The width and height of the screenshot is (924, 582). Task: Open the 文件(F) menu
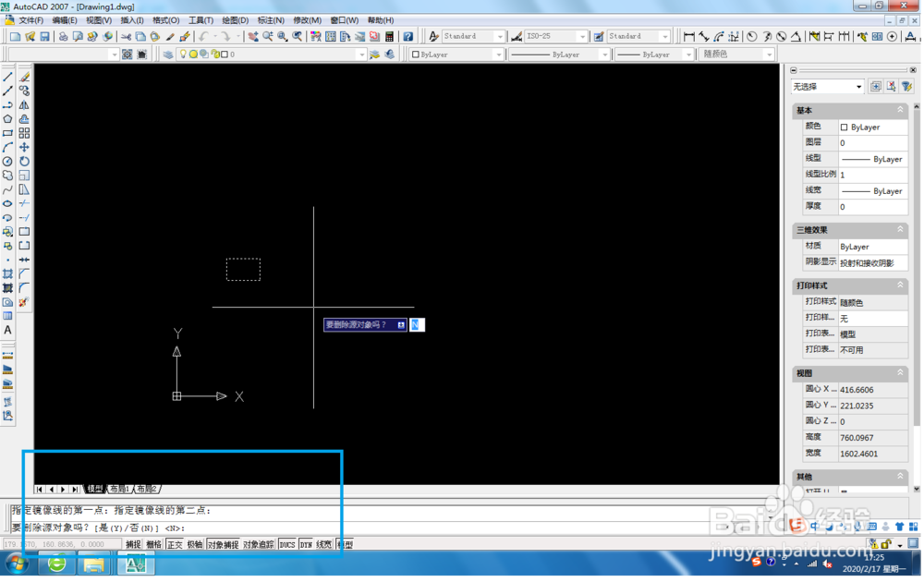(x=31, y=20)
